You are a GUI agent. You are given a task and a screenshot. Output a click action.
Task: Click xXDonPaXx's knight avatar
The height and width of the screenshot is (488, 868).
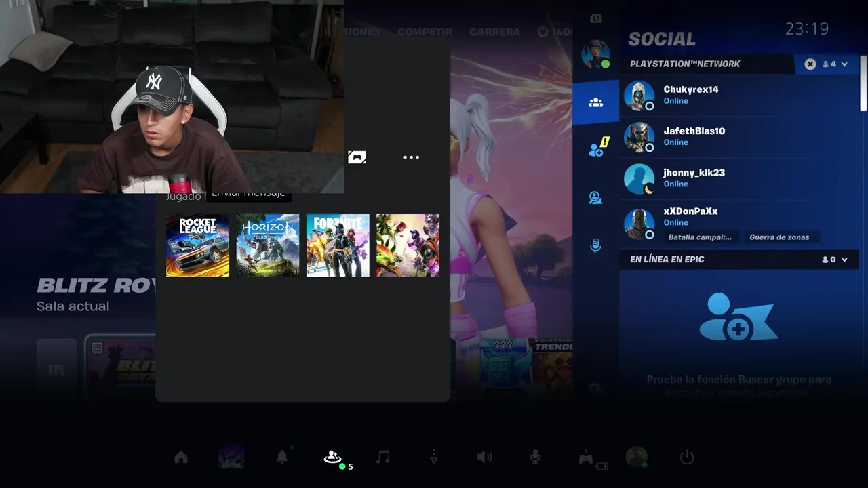(639, 224)
